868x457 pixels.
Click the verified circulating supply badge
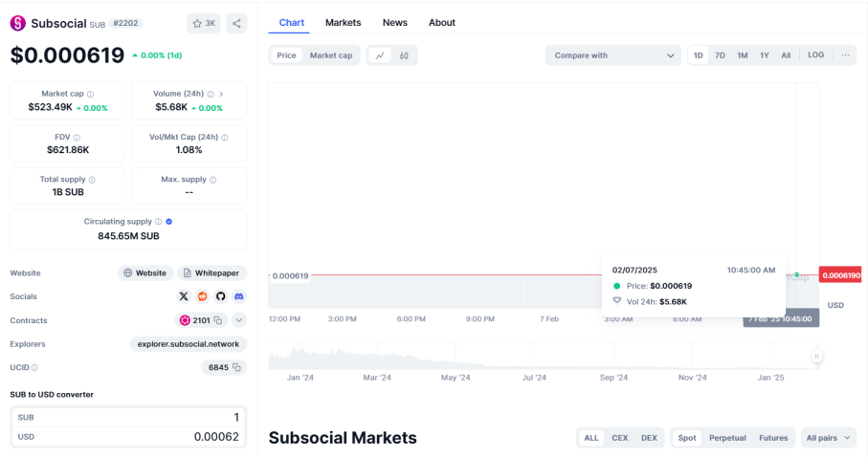point(168,221)
